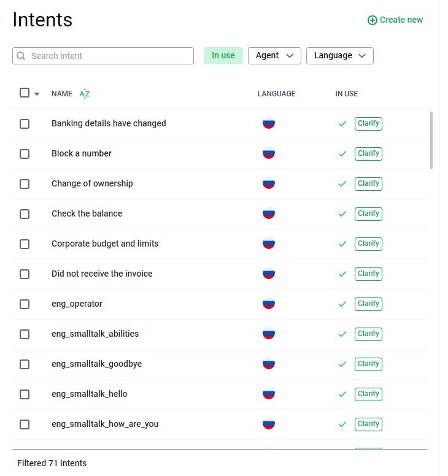
Task: Click the flag icon for Banking details have changed
Action: [x=269, y=123]
